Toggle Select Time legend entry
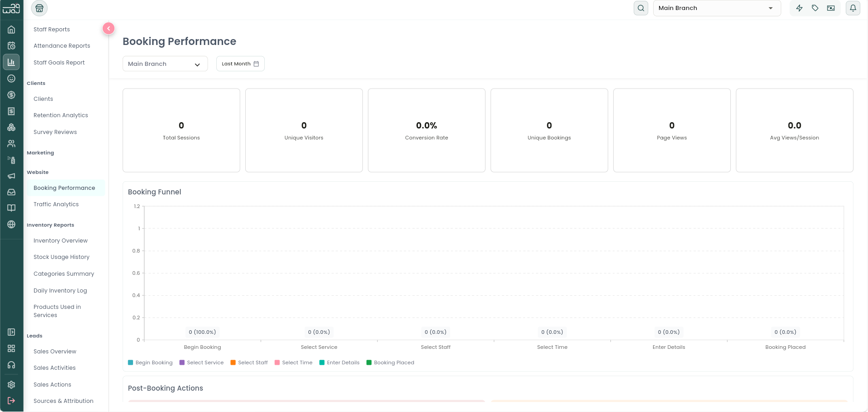This screenshot has width=868, height=412. (293, 362)
